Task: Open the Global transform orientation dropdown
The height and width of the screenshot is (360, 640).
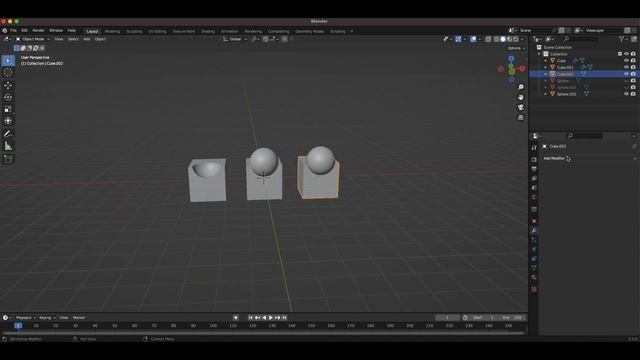Action: pyautogui.click(x=235, y=39)
